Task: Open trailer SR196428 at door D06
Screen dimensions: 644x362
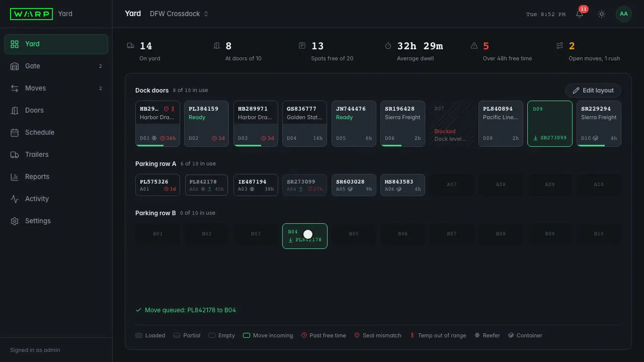Action: tap(403, 124)
